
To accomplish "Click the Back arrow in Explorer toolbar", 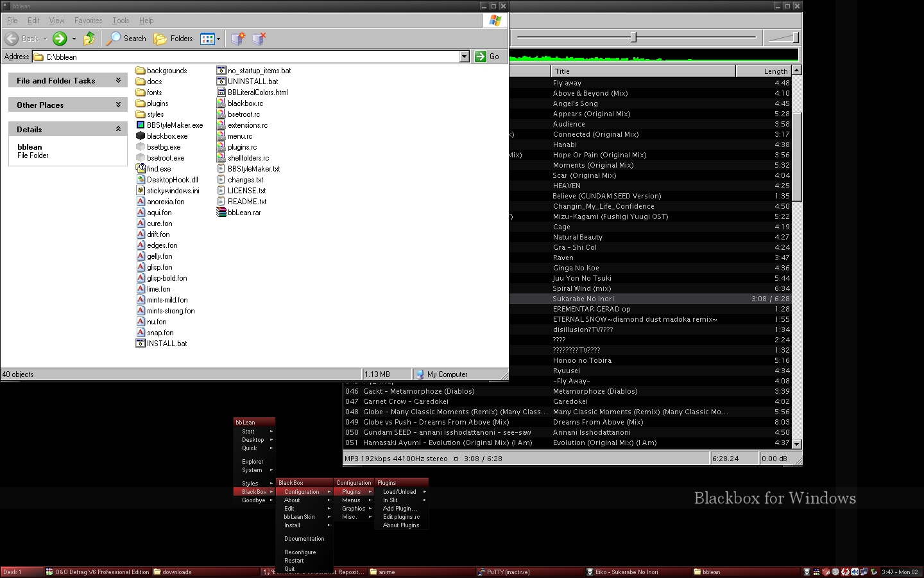I will point(12,39).
